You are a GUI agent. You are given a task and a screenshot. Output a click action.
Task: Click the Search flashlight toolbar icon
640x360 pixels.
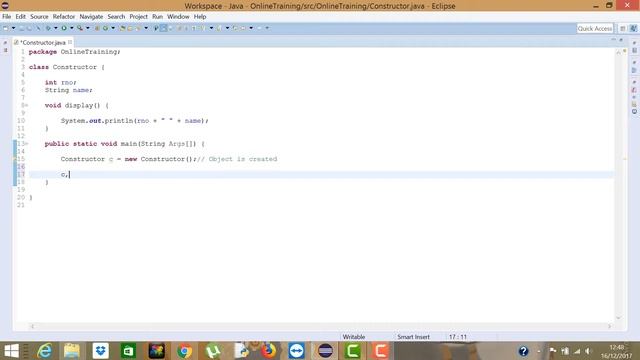139,28
